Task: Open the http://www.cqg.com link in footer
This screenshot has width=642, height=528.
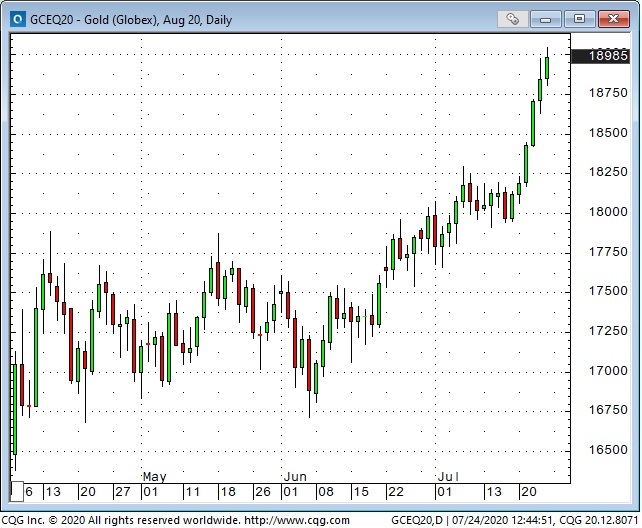Action: coord(297,520)
